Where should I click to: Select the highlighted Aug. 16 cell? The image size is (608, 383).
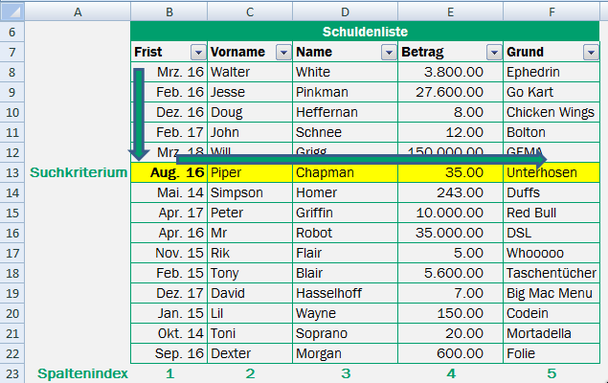pyautogui.click(x=169, y=173)
